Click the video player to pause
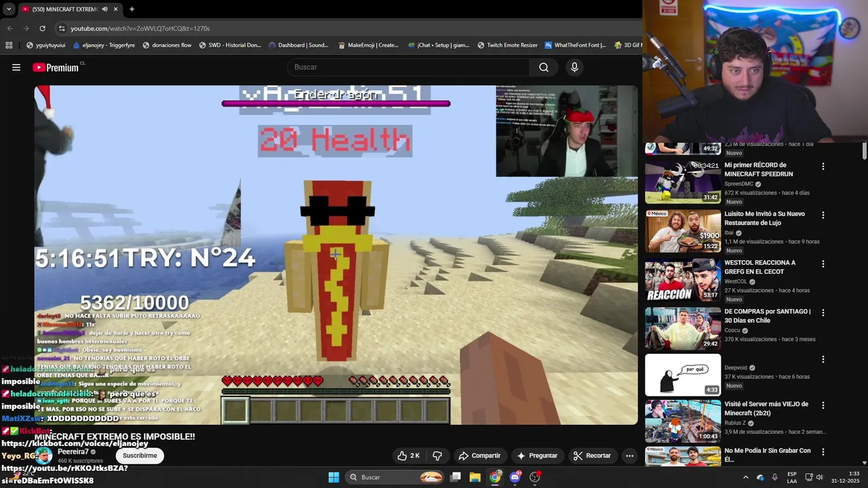The height and width of the screenshot is (488, 868). tap(336, 255)
